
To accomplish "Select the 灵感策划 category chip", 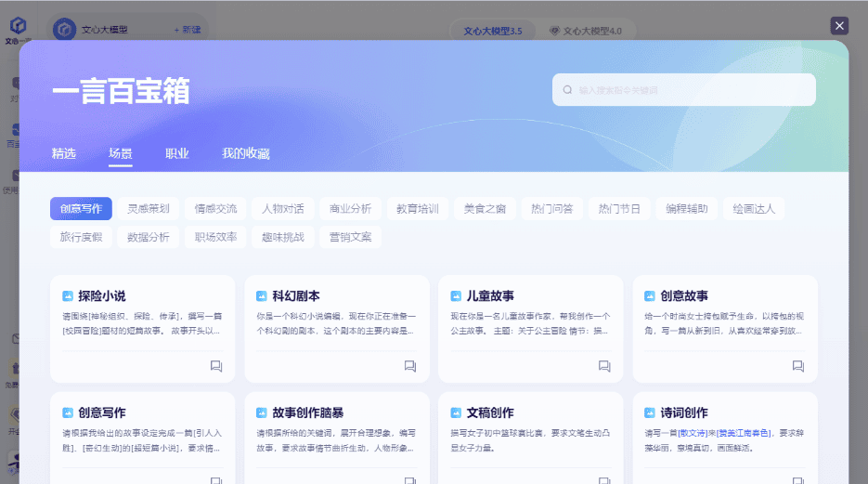I will 149,209.
